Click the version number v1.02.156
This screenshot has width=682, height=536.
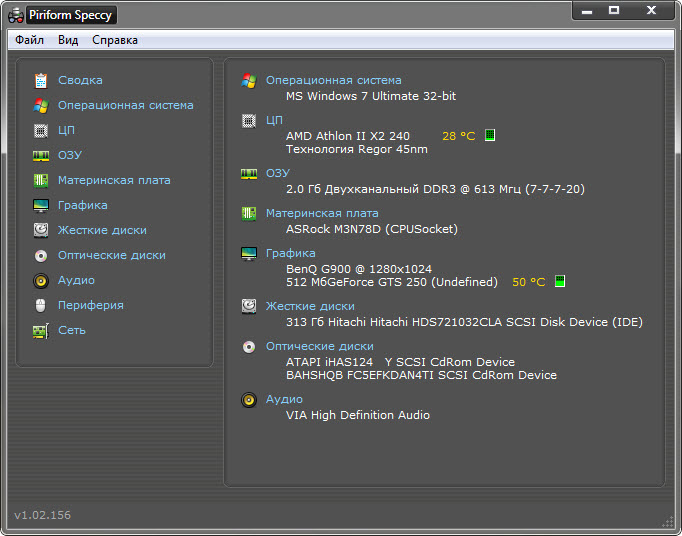[x=42, y=515]
